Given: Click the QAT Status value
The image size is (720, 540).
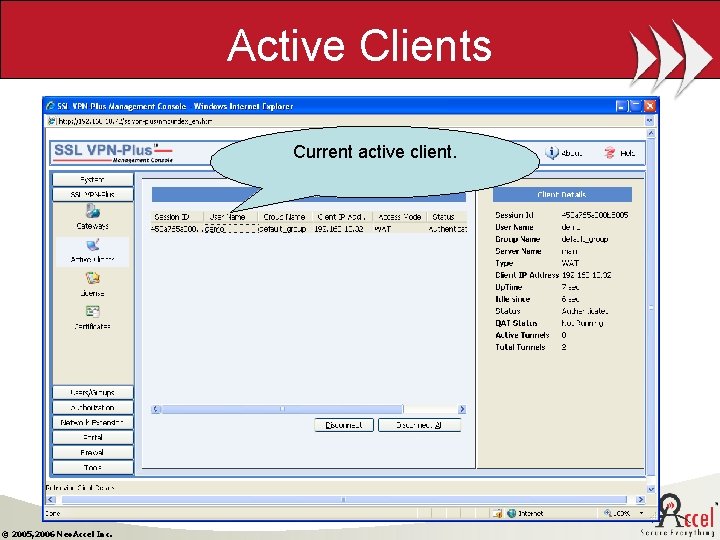Looking at the screenshot, I should click(582, 323).
